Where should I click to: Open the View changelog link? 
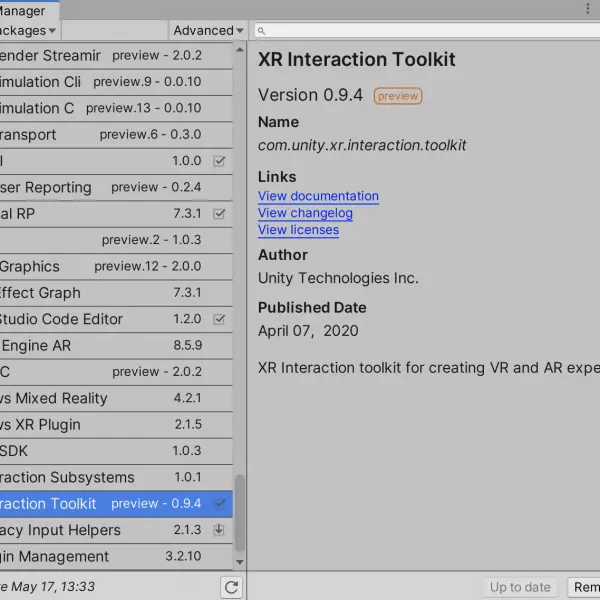click(305, 213)
